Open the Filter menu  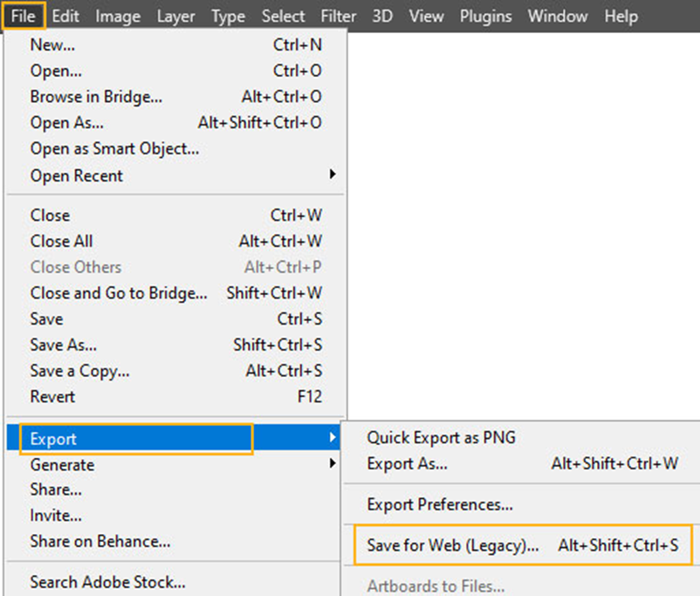[x=337, y=16]
